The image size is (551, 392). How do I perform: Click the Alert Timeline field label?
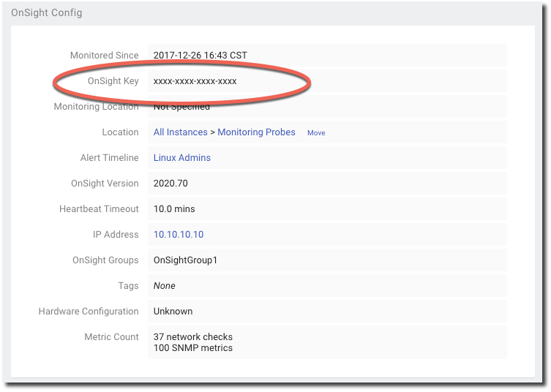click(109, 158)
